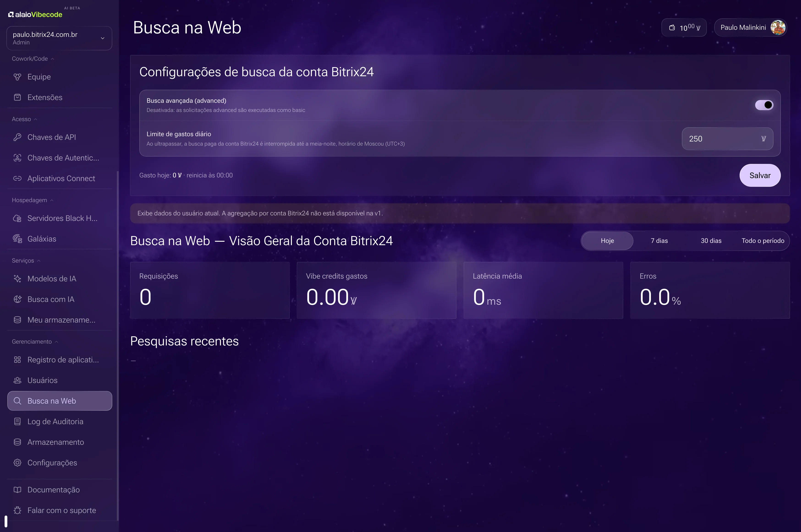
Task: Select the Todo o período tab
Action: (x=763, y=241)
